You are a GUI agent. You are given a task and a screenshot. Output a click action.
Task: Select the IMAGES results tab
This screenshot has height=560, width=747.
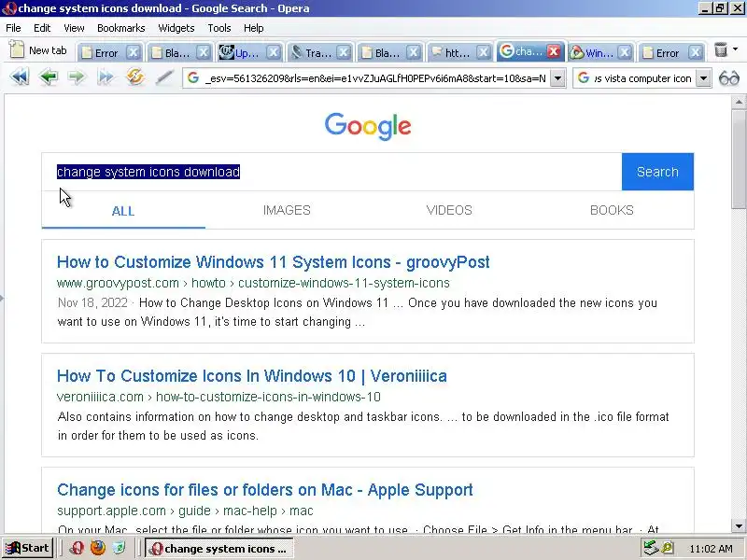[287, 210]
